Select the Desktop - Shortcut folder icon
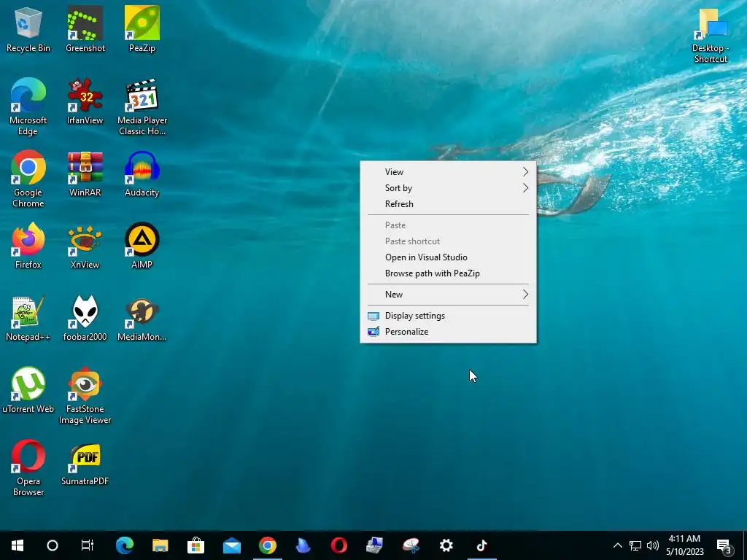 (711, 36)
